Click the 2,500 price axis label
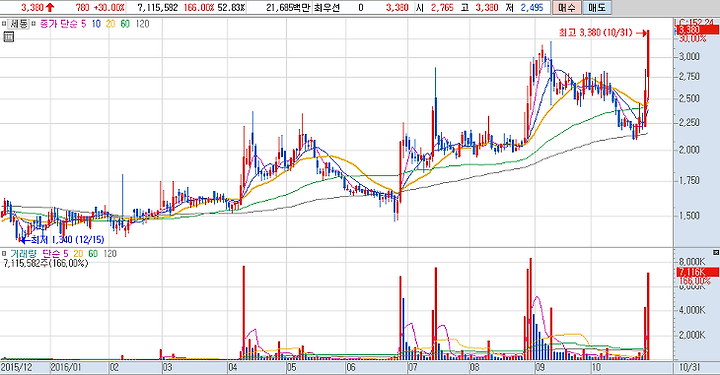The height and width of the screenshot is (375, 720). pyautogui.click(x=689, y=99)
